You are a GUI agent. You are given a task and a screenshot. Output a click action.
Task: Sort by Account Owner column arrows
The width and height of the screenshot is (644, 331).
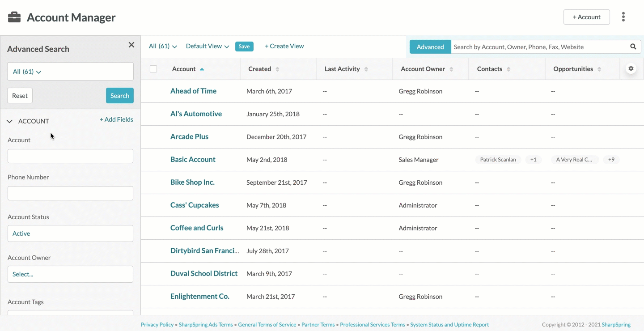[x=451, y=69]
